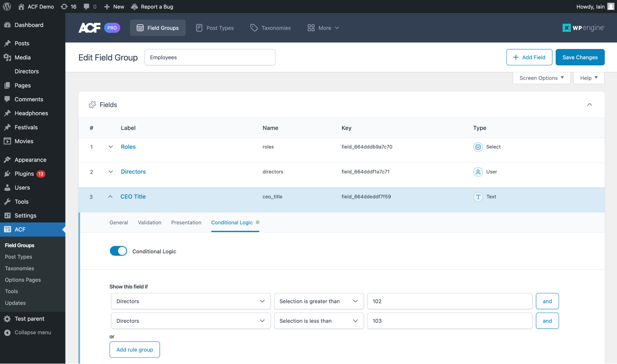Click the Select field type icon for Roles
The image size is (617, 364).
(478, 147)
